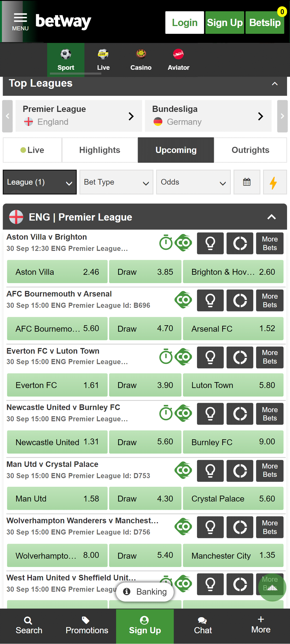Collapse the ENG Premier League section
Viewport: 290px width, 644px height.
click(x=272, y=217)
